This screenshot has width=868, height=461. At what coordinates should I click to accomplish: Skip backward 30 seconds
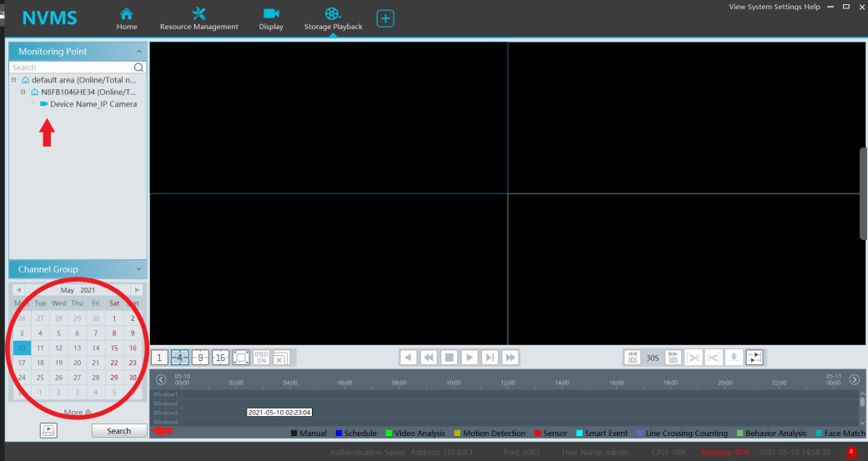point(633,358)
